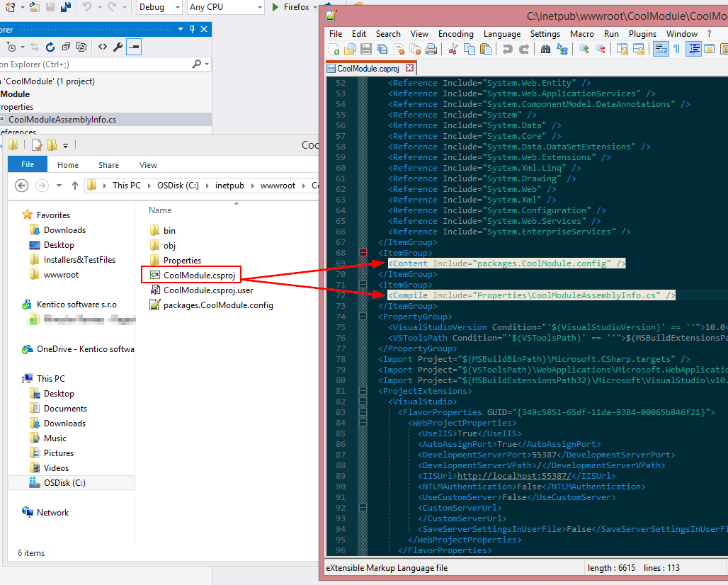Screen dimensions: 728x585
Task: Click the Undo arrow in Notepad++ toolbar
Action: pos(508,49)
